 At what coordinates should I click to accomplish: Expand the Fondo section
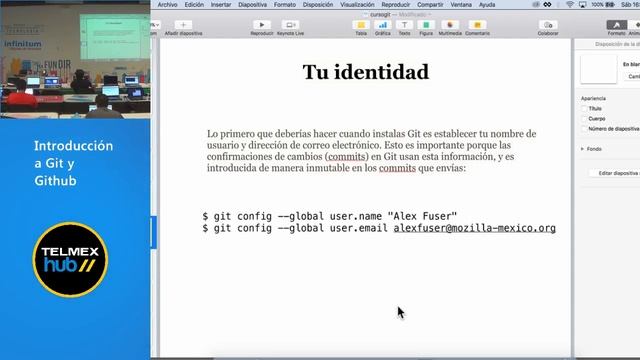[582, 149]
